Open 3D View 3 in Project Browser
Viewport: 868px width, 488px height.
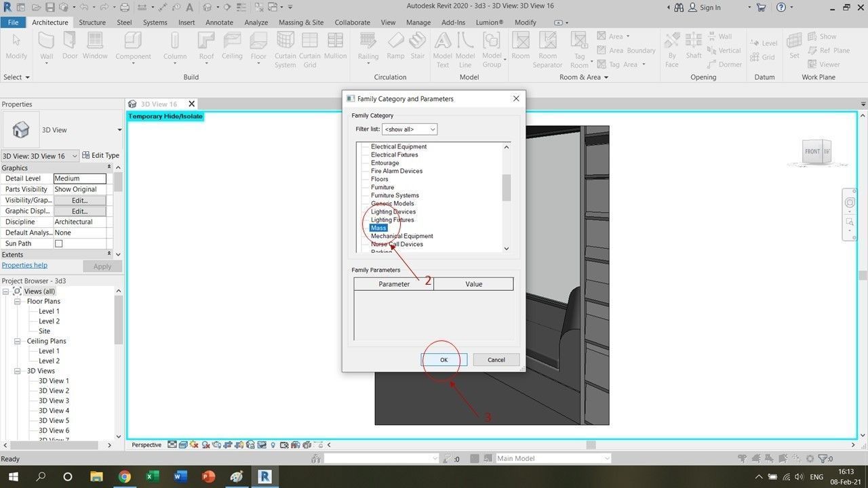(x=54, y=401)
